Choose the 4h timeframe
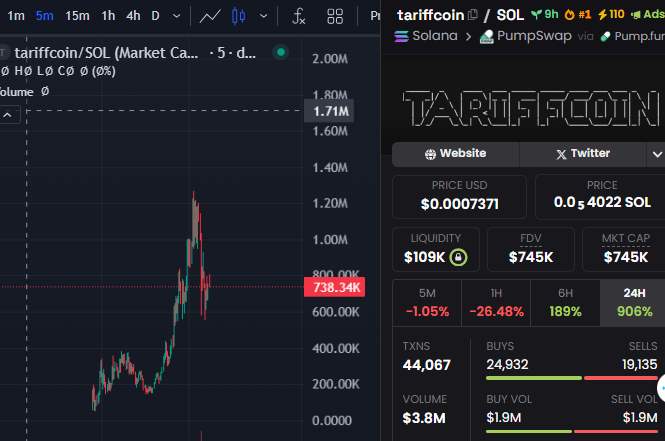This screenshot has width=665, height=441. click(x=133, y=16)
